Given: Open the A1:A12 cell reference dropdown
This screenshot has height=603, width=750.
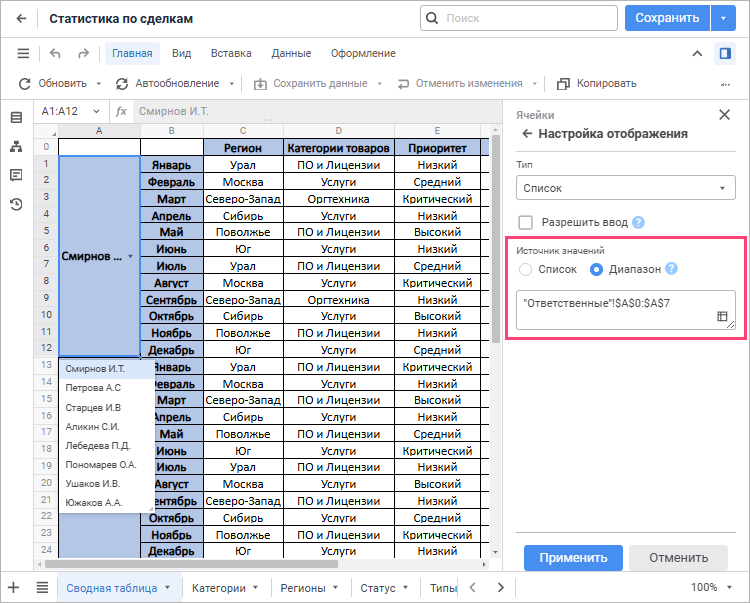Looking at the screenshot, I should click(96, 111).
